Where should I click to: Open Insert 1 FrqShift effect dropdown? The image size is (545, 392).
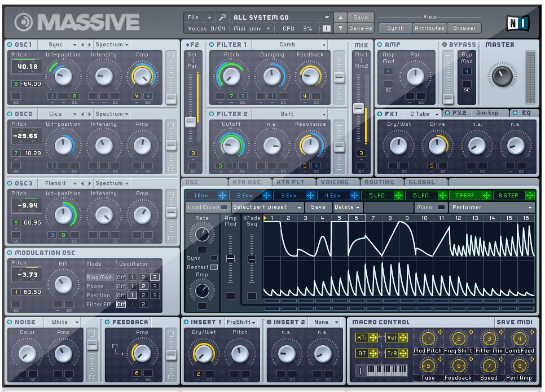coord(241,322)
